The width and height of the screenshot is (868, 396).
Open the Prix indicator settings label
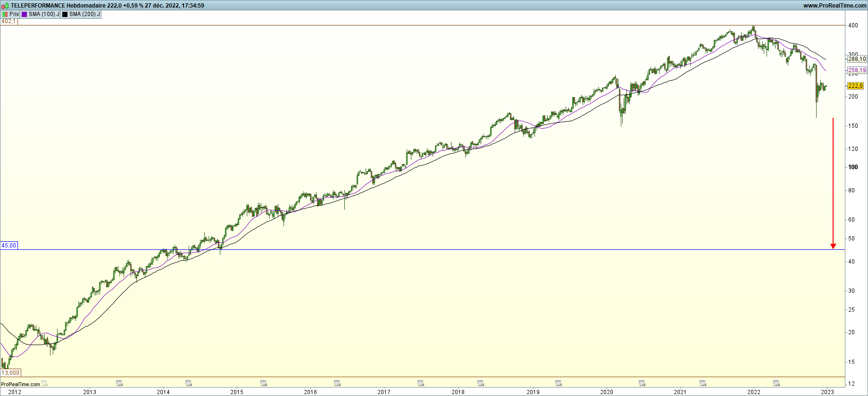14,14
